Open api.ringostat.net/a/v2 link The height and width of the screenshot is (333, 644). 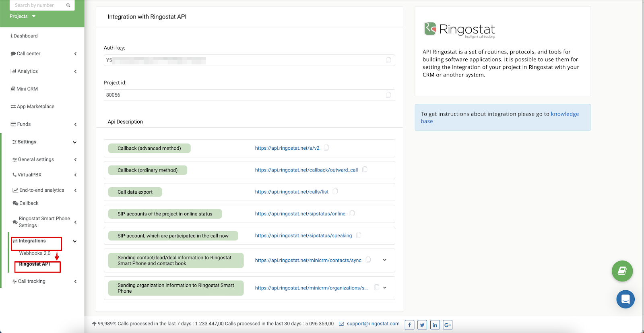pyautogui.click(x=287, y=148)
